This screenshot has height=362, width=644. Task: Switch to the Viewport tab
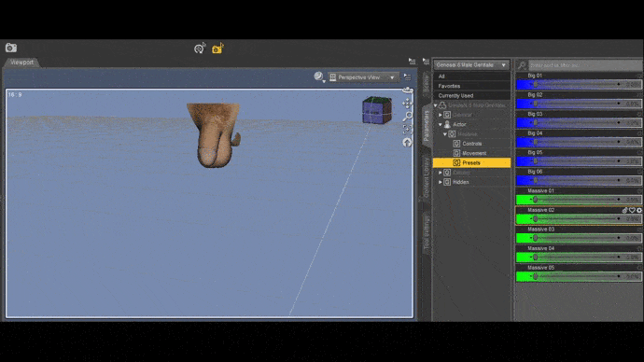(x=21, y=63)
